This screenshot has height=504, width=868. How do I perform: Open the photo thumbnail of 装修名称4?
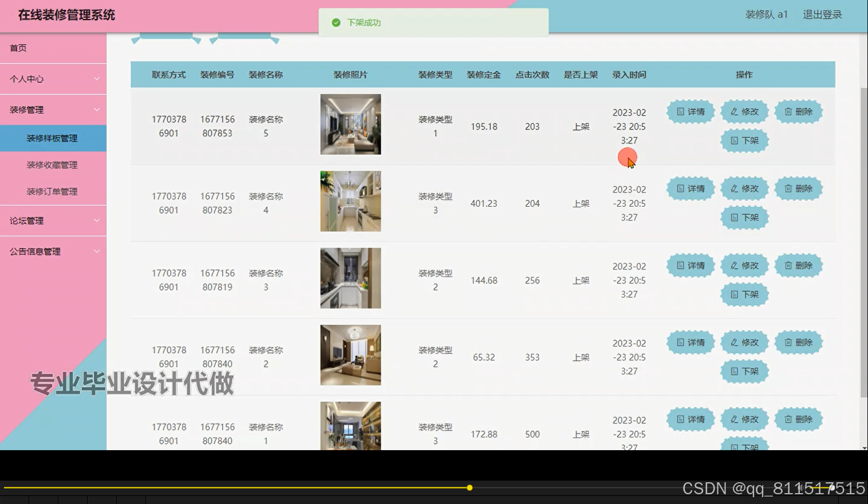[350, 201]
